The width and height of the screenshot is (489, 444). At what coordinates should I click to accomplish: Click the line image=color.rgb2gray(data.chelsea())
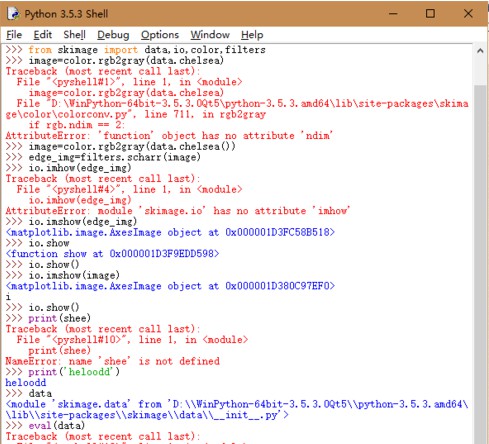pos(132,146)
